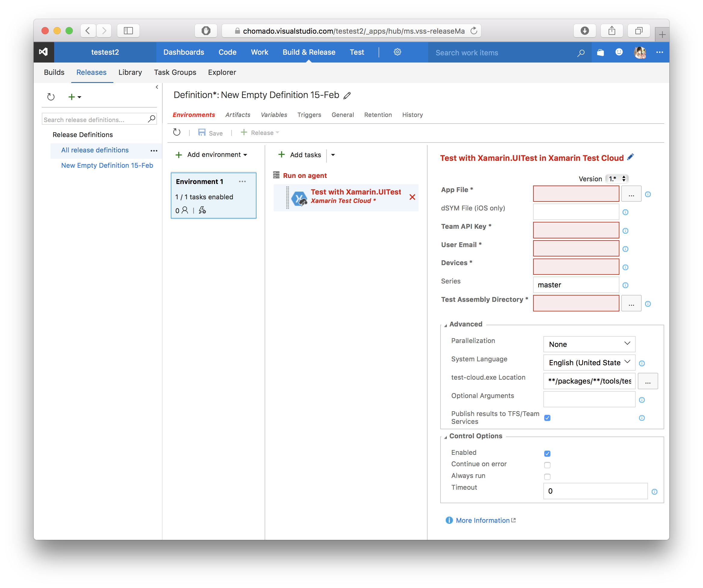This screenshot has width=703, height=588.
Task: Click Add tasks
Action: [299, 155]
